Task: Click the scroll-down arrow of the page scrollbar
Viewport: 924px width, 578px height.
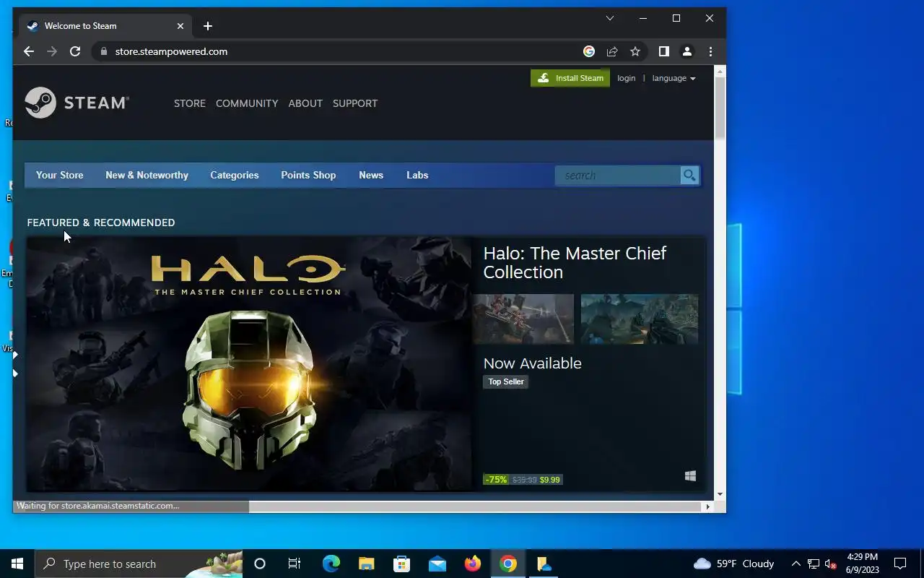Action: [x=720, y=494]
